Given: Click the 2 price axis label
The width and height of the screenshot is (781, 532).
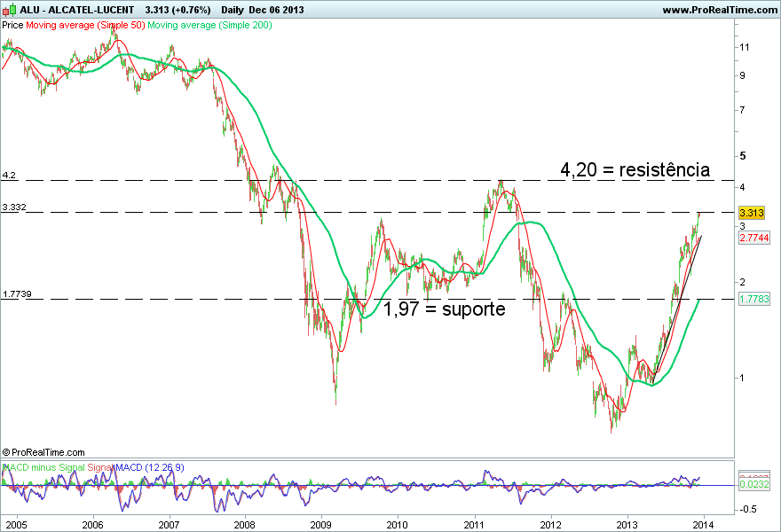Looking at the screenshot, I should coord(743,282).
